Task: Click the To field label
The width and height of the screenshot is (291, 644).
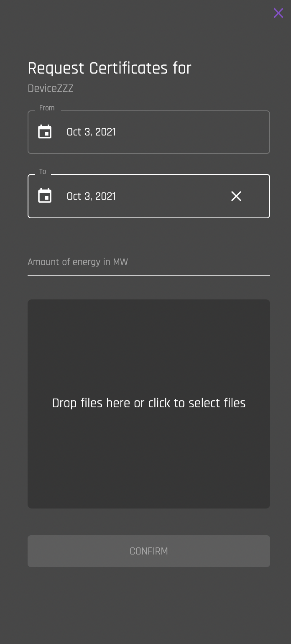Action: coord(43,171)
